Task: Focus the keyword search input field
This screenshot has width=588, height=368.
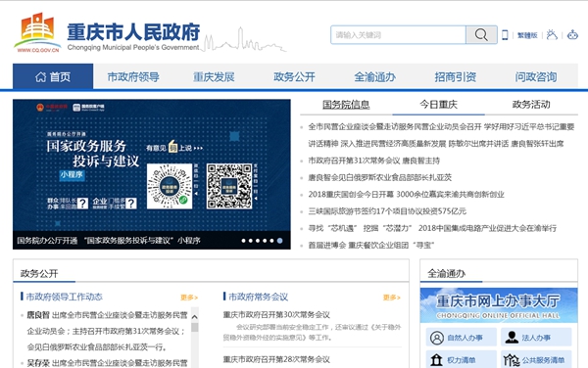Action: click(398, 35)
